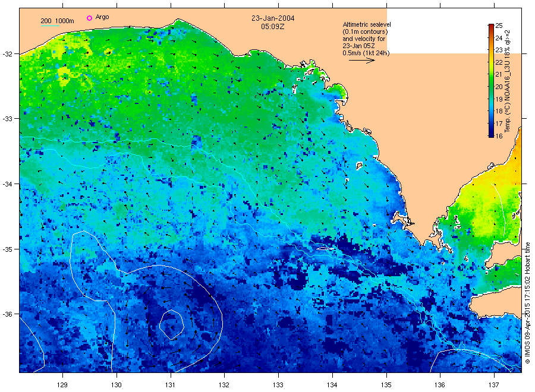The height and width of the screenshot is (392, 535).
Task: Click the colorbar label '18'
Action: tap(499, 112)
